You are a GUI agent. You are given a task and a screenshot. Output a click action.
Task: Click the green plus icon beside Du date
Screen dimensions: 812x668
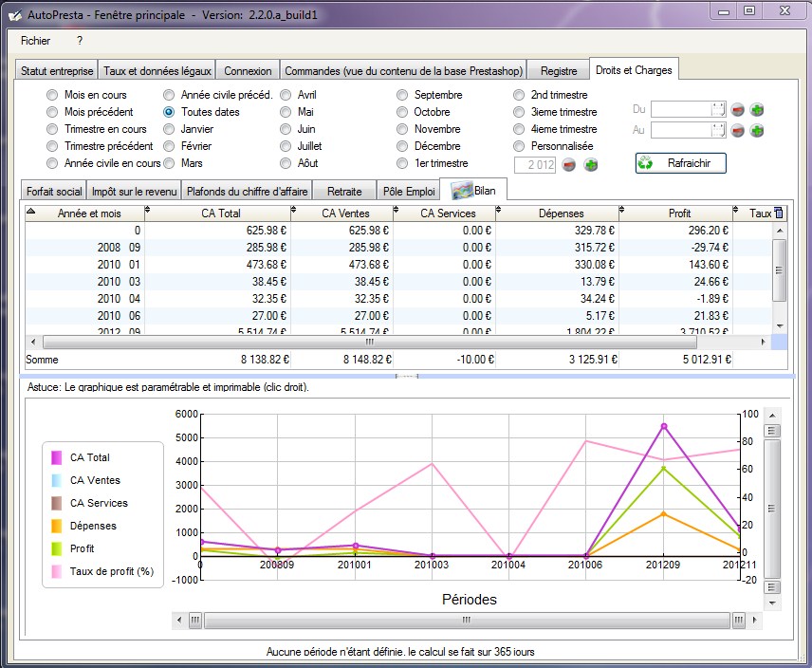click(x=757, y=110)
